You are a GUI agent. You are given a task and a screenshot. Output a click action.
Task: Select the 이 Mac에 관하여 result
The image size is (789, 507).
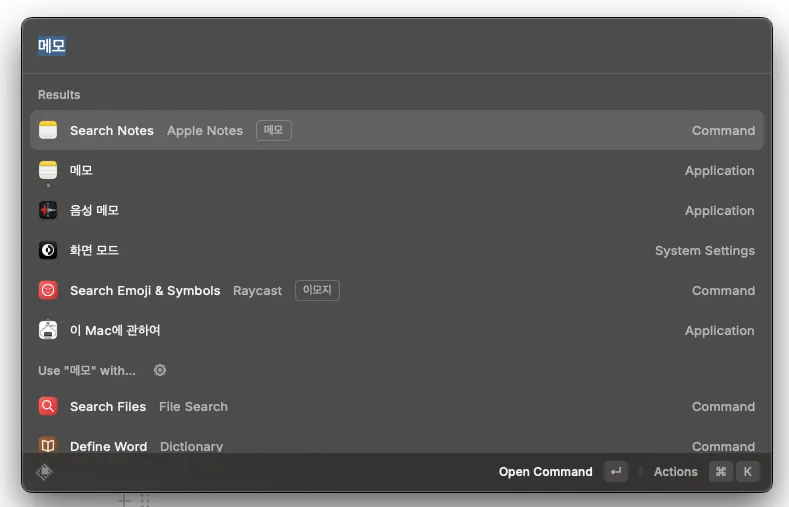[397, 330]
